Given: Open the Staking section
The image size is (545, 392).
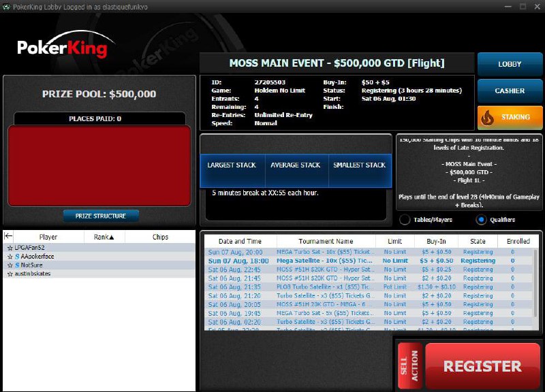Looking at the screenshot, I should coord(510,117).
